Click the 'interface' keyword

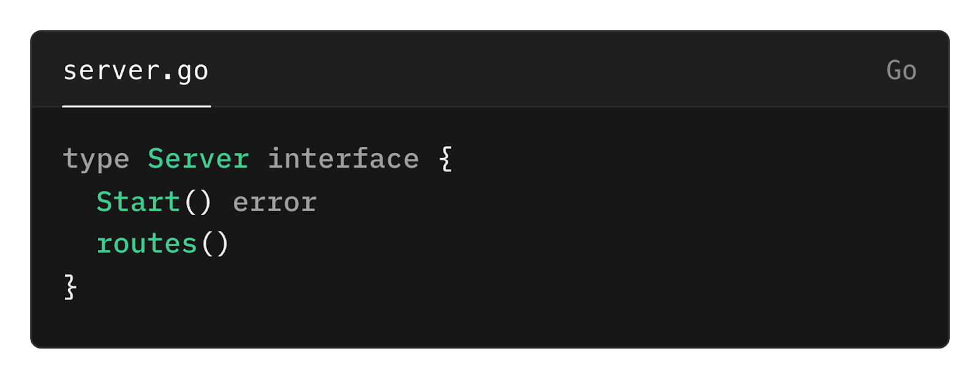(x=343, y=159)
